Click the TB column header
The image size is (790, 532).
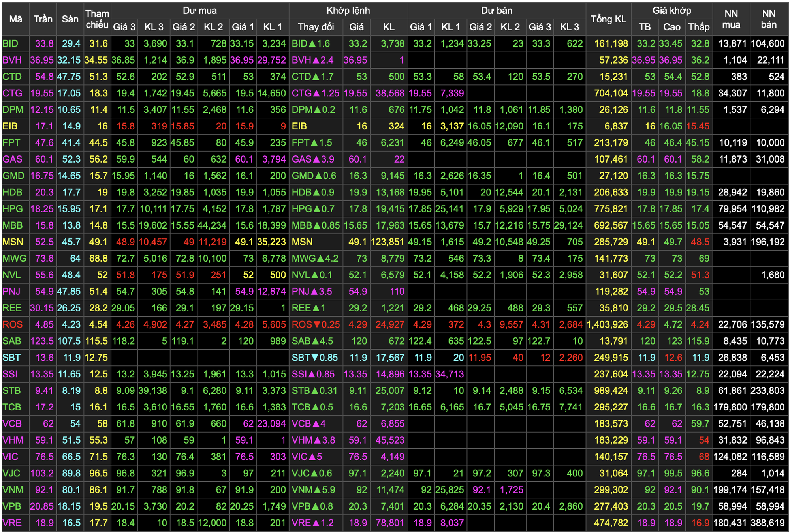click(645, 27)
